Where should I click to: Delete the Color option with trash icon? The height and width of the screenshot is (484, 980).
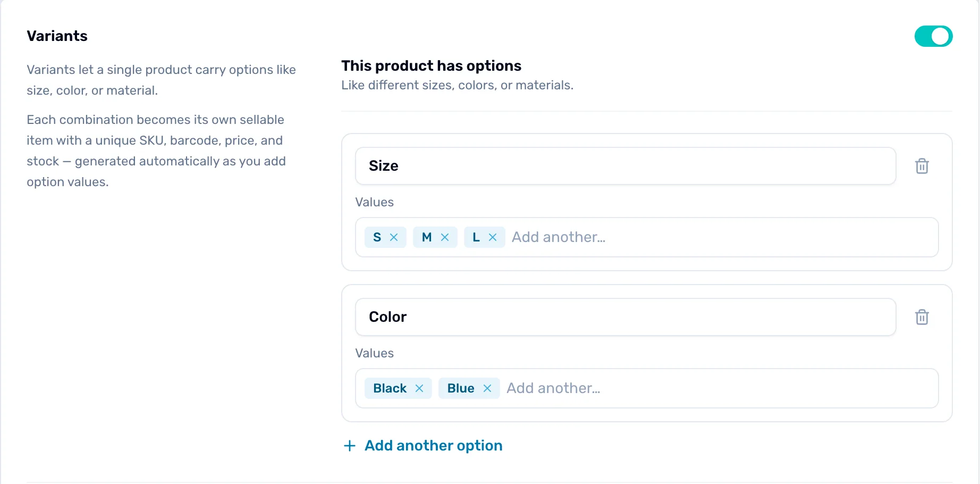tap(922, 317)
